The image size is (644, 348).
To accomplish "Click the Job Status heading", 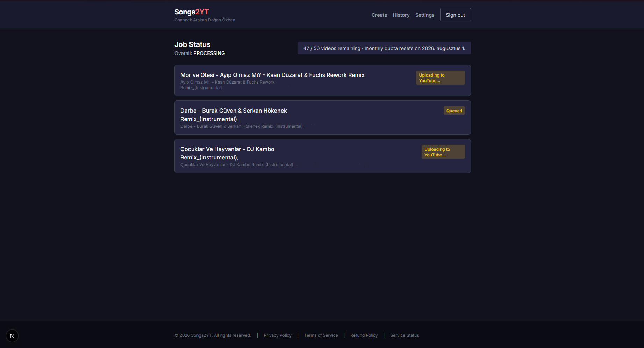I will (192, 44).
